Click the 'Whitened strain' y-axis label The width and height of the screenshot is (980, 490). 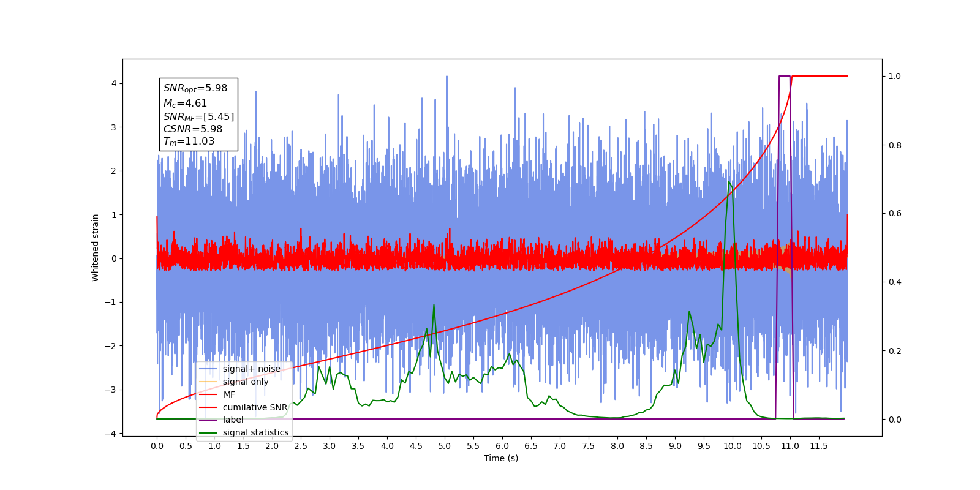(96, 247)
